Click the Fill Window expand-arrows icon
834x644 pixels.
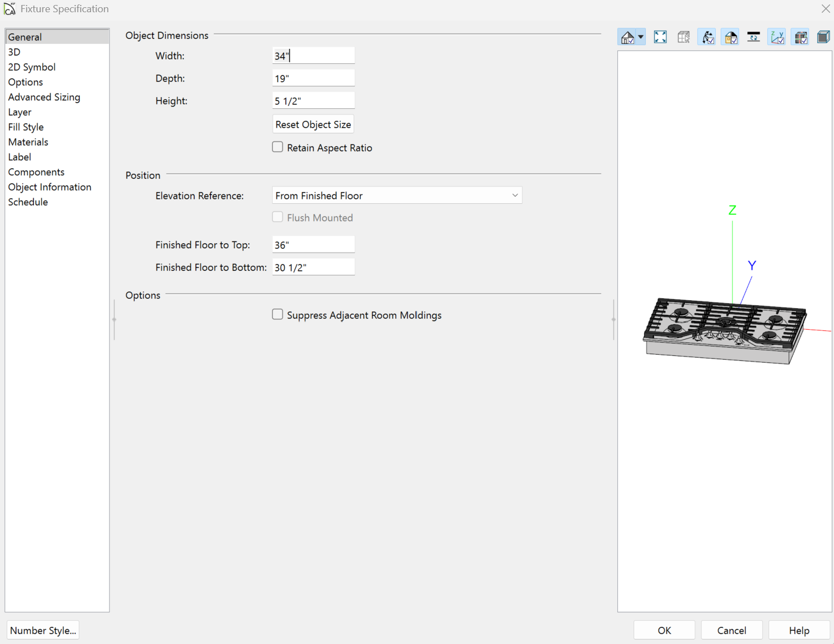click(x=660, y=37)
